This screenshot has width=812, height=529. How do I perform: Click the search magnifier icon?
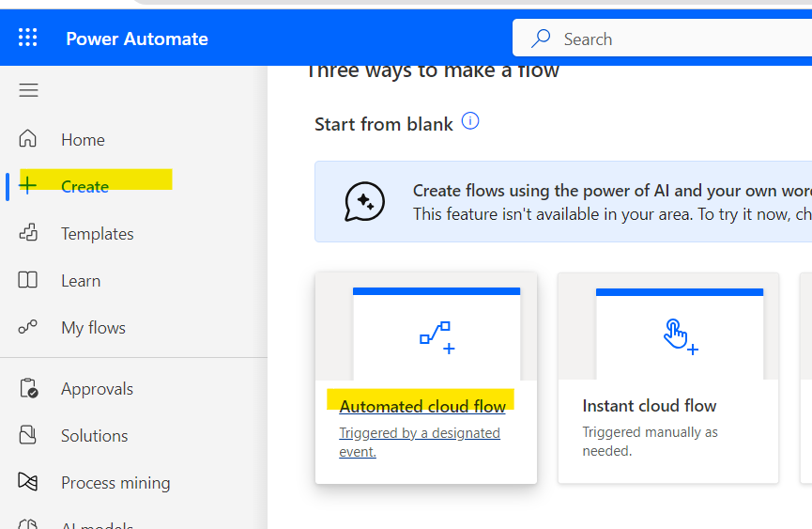pos(541,39)
